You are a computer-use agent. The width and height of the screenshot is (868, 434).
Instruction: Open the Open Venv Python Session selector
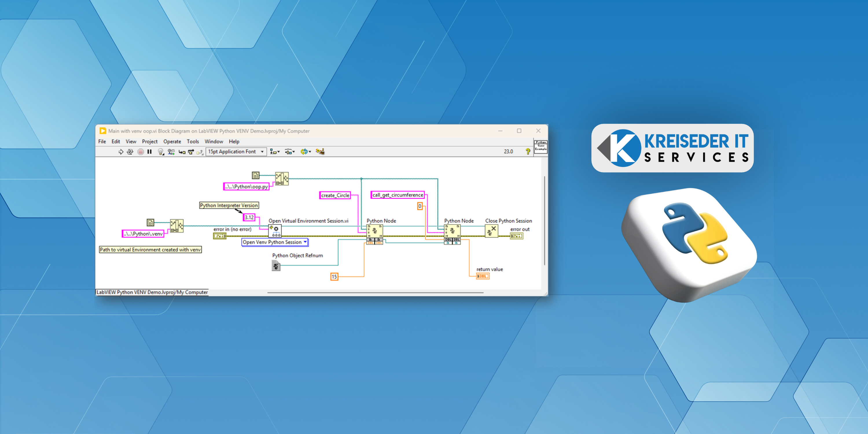[275, 242]
